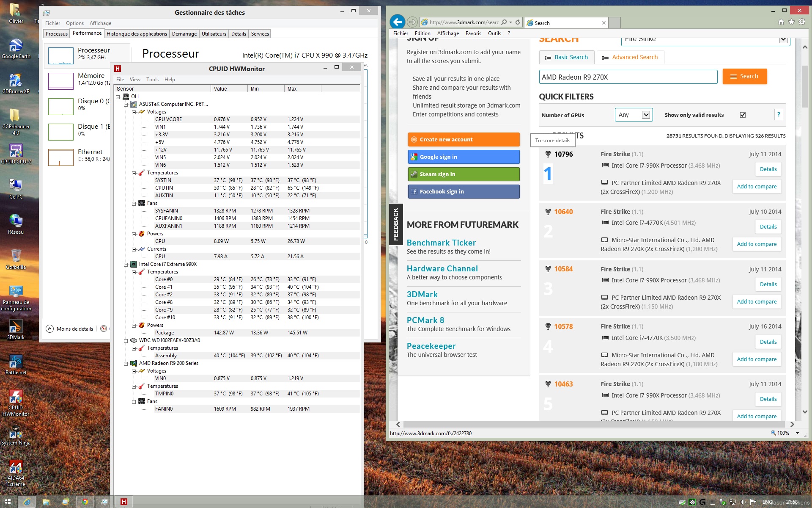The image size is (812, 508).
Task: Toggle Show only valid results checkbox
Action: click(x=743, y=115)
